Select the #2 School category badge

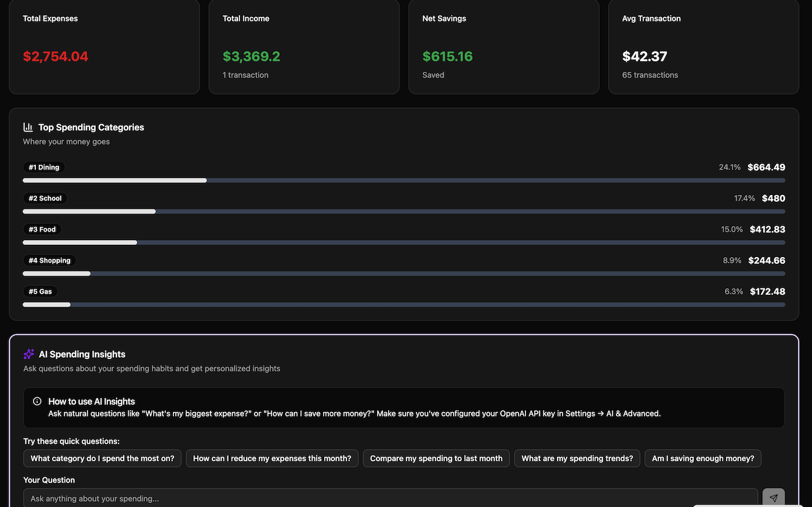click(x=45, y=198)
